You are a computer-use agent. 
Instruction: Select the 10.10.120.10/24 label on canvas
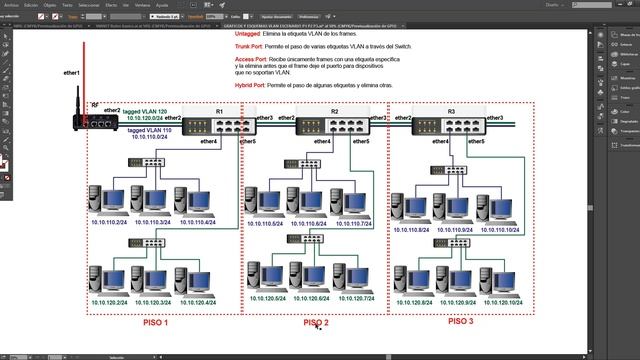tap(503, 302)
